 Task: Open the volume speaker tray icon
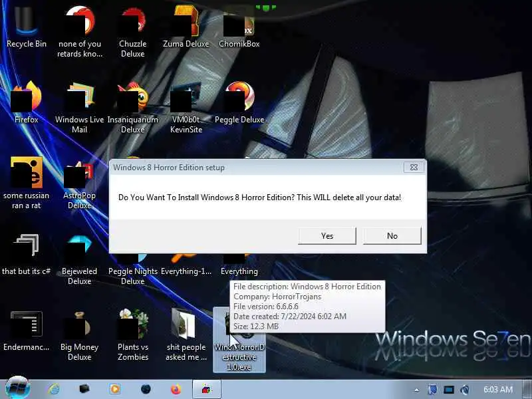(464, 390)
